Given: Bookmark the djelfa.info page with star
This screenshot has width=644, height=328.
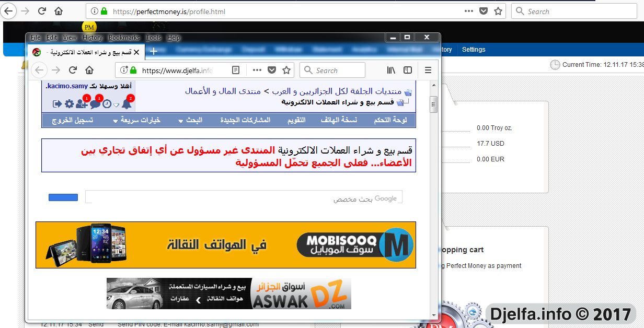Looking at the screenshot, I should pos(286,70).
